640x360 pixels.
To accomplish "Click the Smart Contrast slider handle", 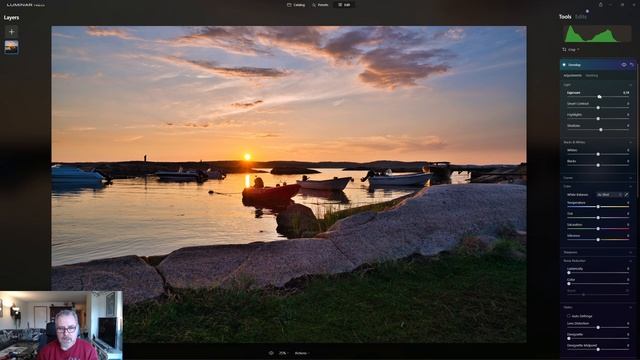I will coord(598,108).
